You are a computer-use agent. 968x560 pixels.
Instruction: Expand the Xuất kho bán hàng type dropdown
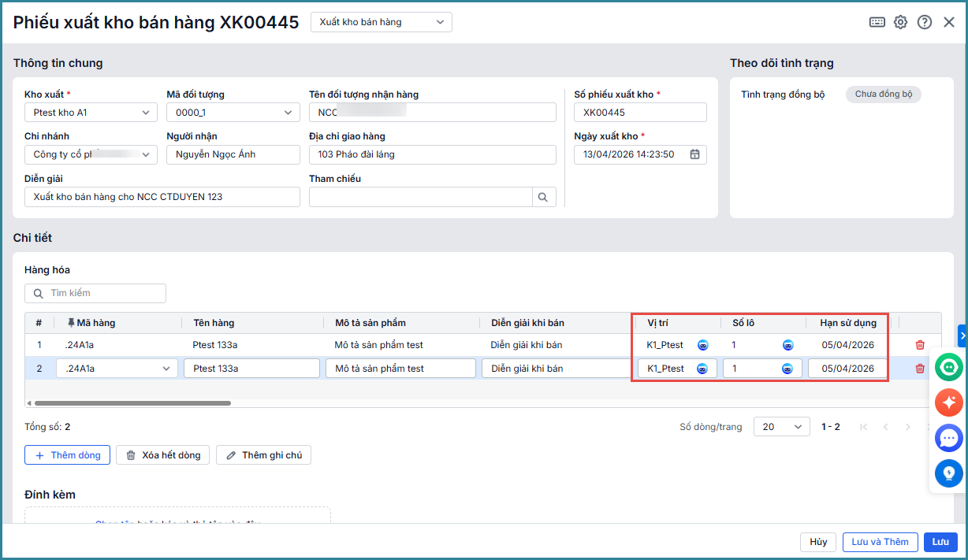point(382,22)
